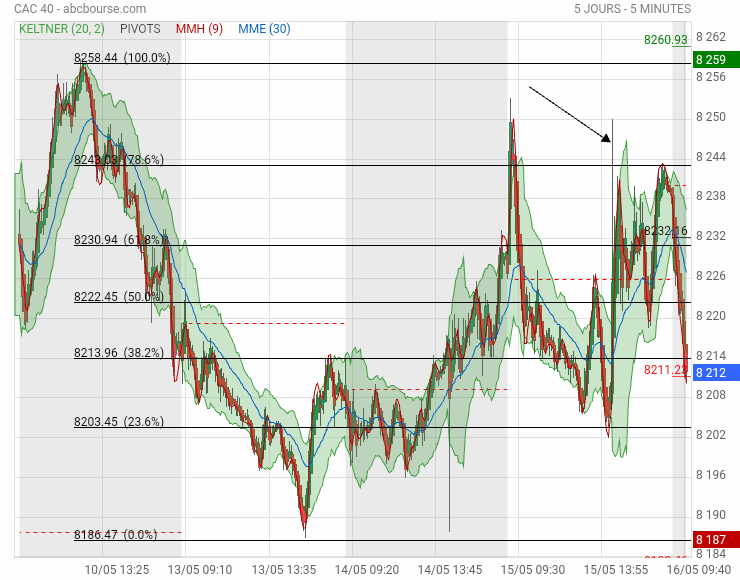Click the green 8260.93 value

pos(666,40)
